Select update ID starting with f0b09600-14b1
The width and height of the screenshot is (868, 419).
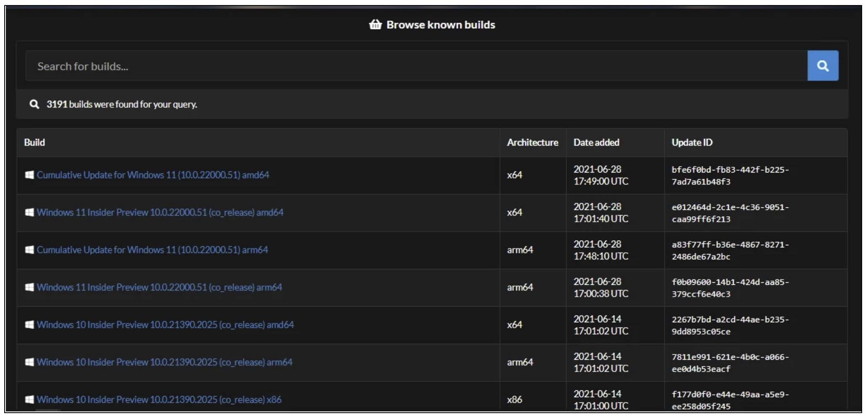click(730, 288)
